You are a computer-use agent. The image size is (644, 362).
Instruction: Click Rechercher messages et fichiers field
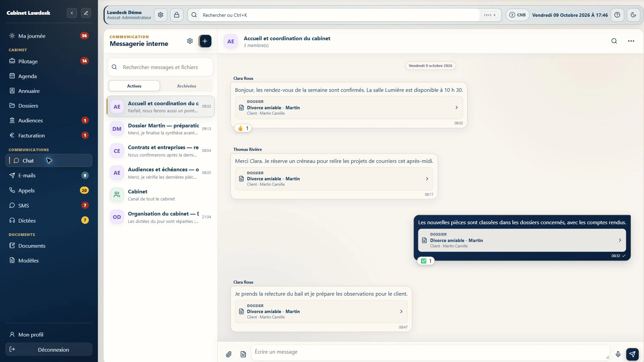(160, 67)
